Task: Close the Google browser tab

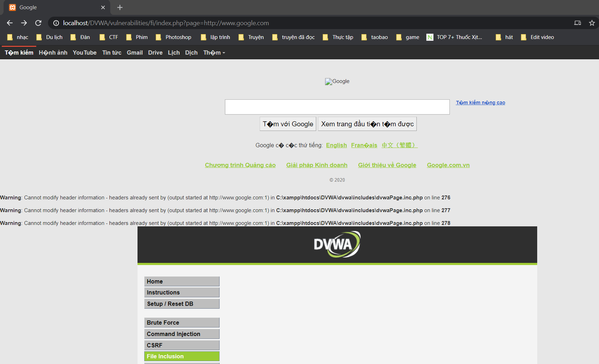Action: pyautogui.click(x=103, y=7)
